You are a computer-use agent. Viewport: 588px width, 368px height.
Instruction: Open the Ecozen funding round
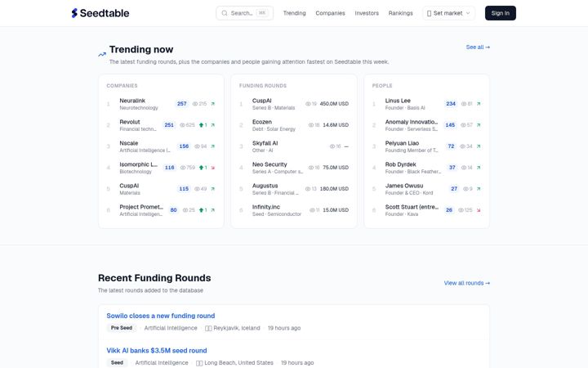click(294, 125)
